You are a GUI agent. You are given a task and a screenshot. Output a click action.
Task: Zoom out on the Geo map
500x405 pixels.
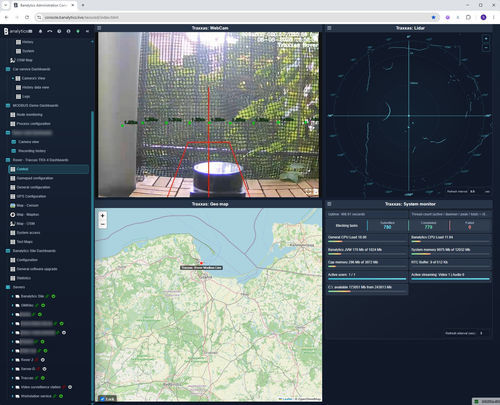[x=103, y=224]
